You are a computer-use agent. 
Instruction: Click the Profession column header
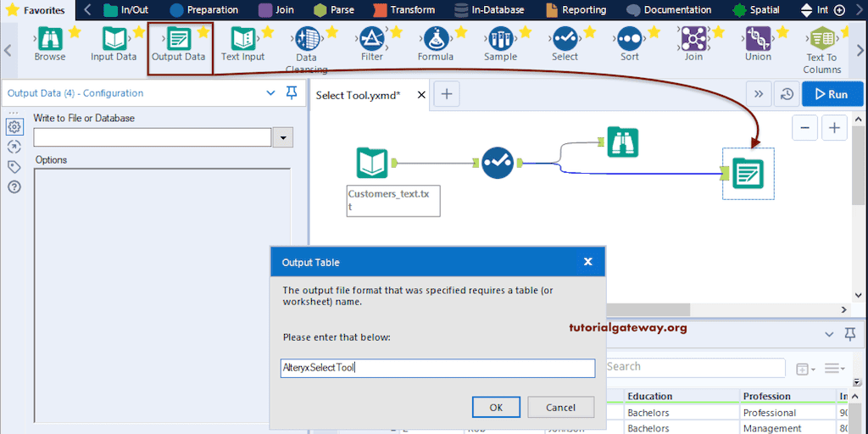(x=787, y=397)
